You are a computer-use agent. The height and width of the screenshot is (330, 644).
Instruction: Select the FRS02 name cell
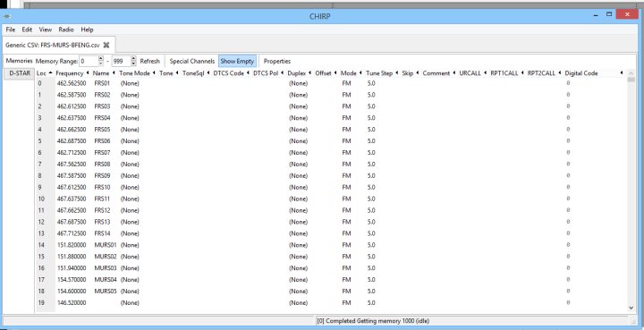click(x=102, y=95)
